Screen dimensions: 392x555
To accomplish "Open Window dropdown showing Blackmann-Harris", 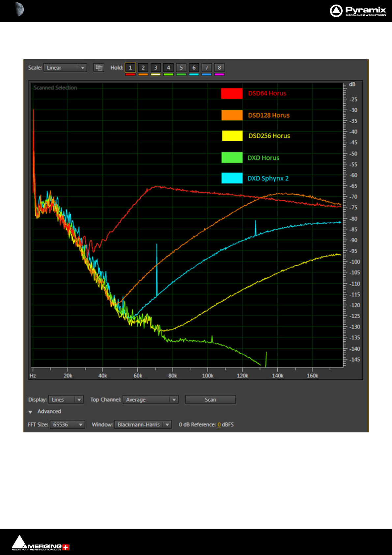I will [x=143, y=424].
